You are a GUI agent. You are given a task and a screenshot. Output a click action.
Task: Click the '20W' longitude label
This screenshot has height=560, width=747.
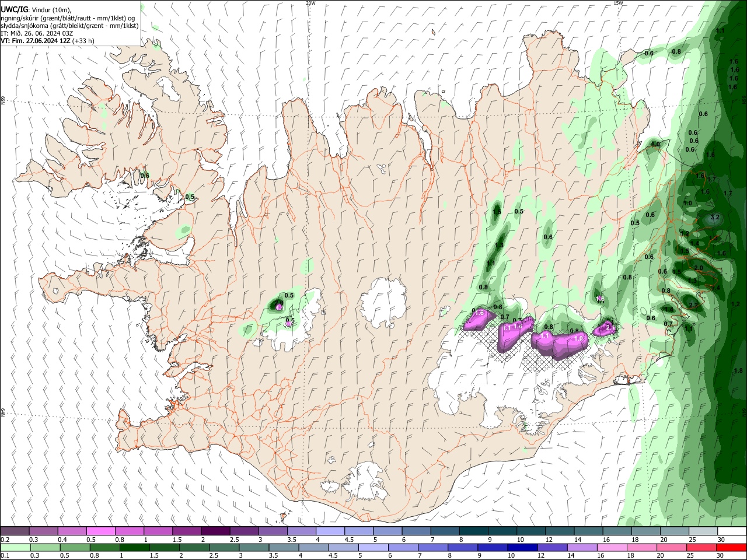(310, 3)
